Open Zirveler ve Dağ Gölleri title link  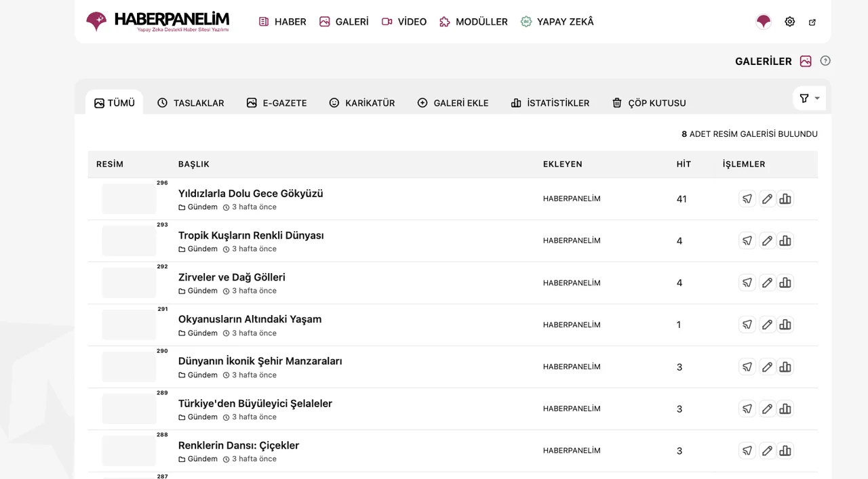(232, 277)
